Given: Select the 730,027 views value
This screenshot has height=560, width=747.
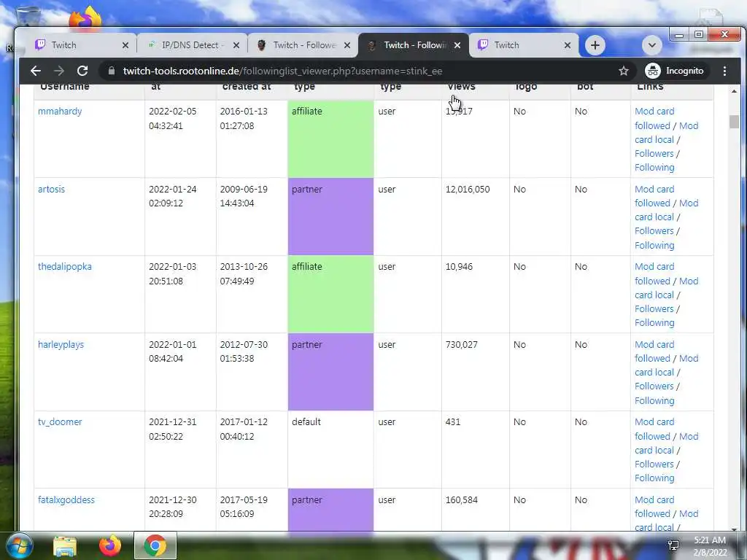Looking at the screenshot, I should pos(461,344).
